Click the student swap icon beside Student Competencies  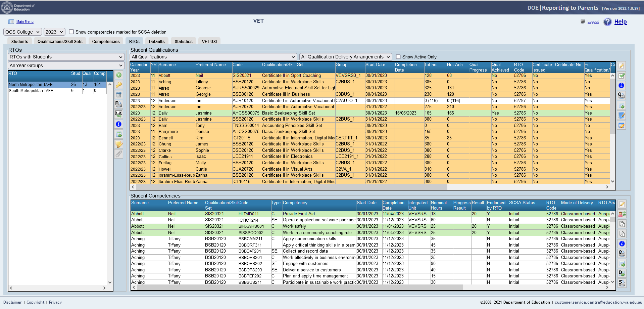622,214
